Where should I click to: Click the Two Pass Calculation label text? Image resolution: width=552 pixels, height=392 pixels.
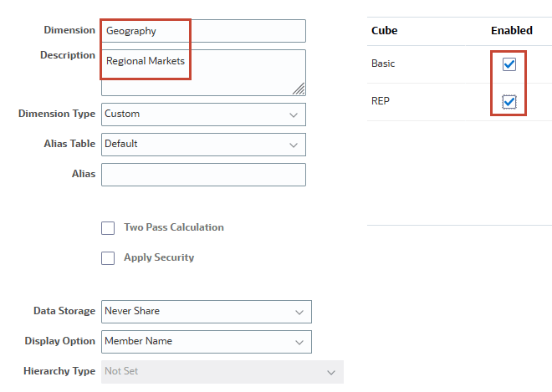point(173,227)
